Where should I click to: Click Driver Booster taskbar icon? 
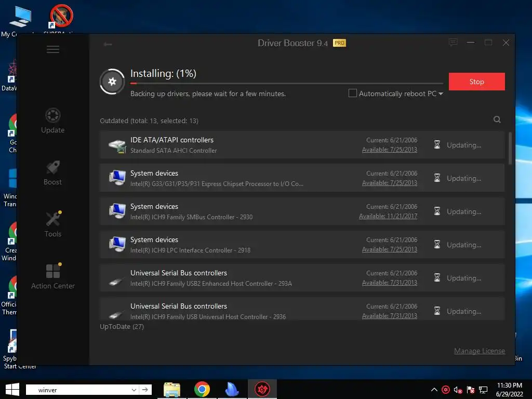point(262,390)
